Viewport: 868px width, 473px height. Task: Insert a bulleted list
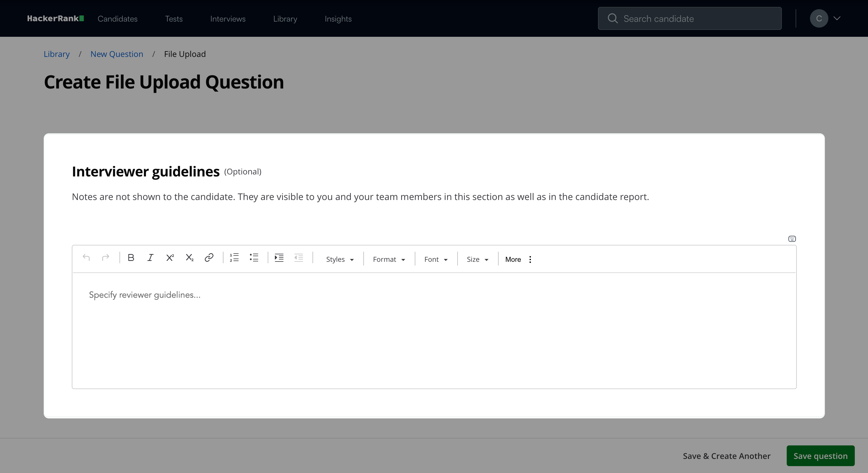(254, 258)
